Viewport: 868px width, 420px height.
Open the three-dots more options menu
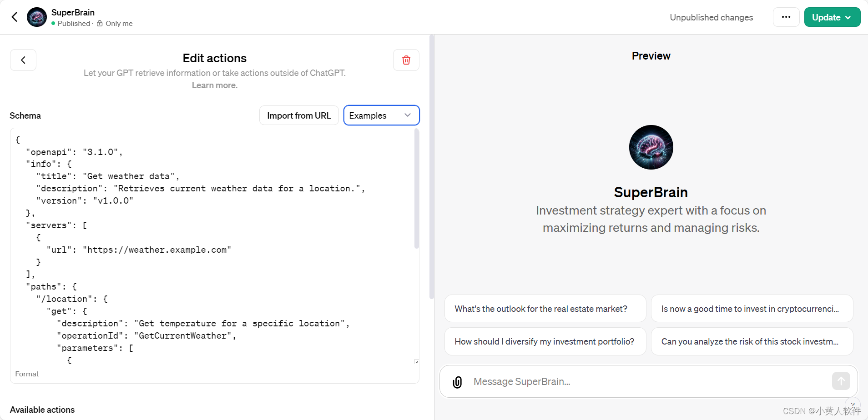(786, 17)
